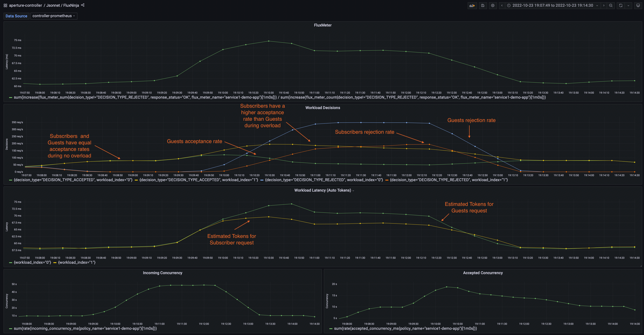Click the clock icon in time picker
This screenshot has width=644, height=335.
[509, 5]
